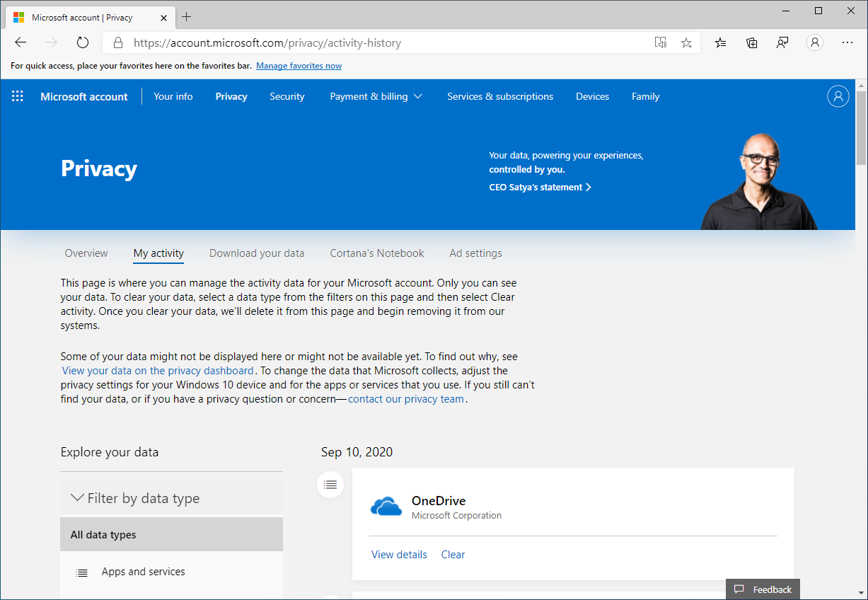Click Manage favorites now link
The width and height of the screenshot is (868, 600).
point(299,66)
